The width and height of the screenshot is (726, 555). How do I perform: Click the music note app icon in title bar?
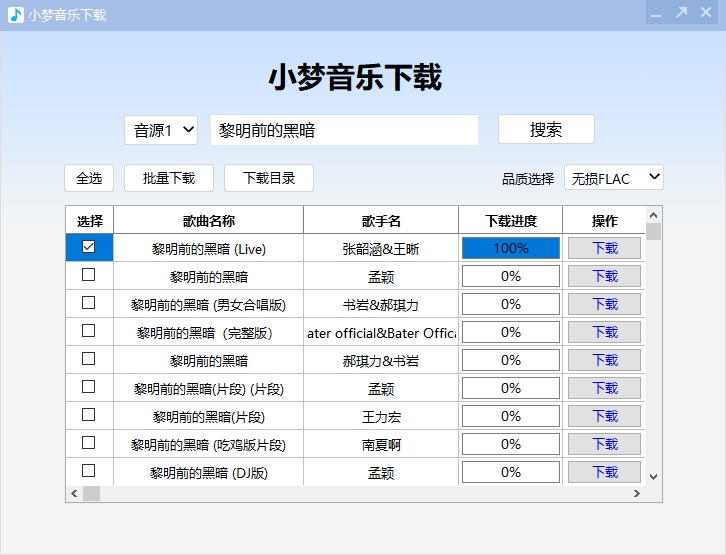[16, 15]
